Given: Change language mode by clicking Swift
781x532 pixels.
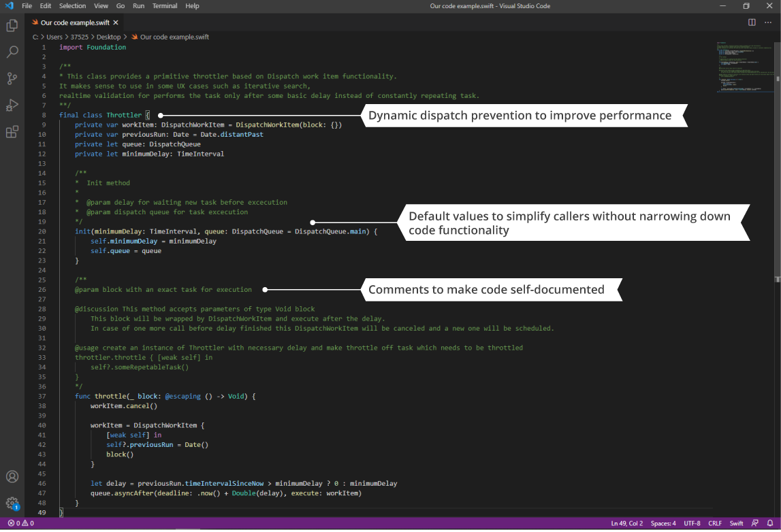Looking at the screenshot, I should (x=736, y=523).
